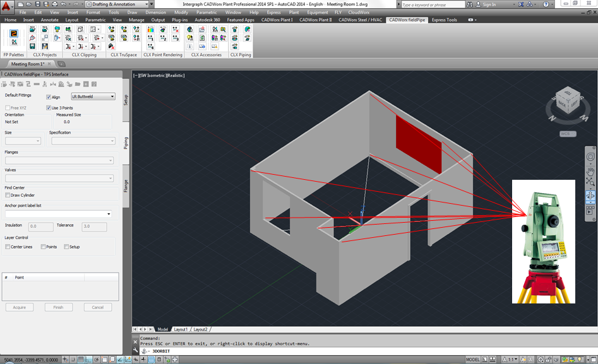Open the WCS coordinate system dropdown

(568, 134)
